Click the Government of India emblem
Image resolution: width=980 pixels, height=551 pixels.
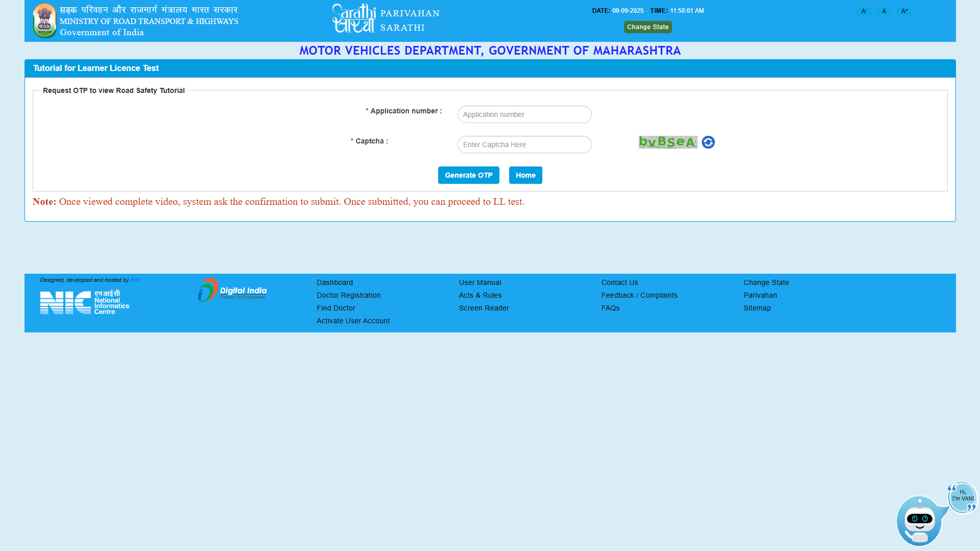pyautogui.click(x=44, y=20)
